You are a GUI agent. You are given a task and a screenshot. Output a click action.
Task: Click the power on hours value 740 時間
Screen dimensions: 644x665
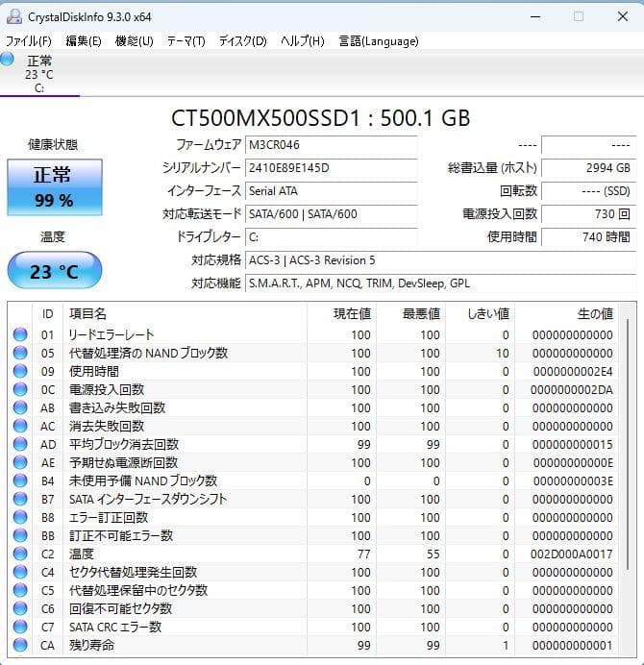coord(589,237)
